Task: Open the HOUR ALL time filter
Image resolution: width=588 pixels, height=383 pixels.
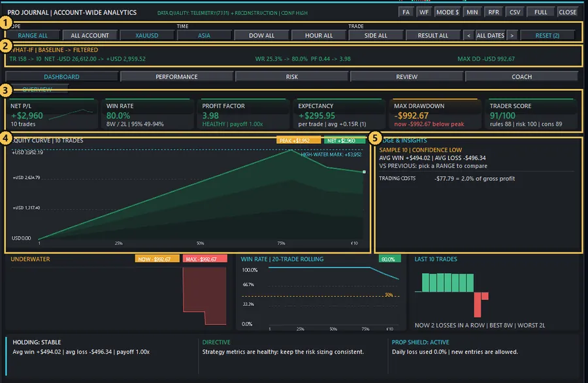Action: [319, 35]
